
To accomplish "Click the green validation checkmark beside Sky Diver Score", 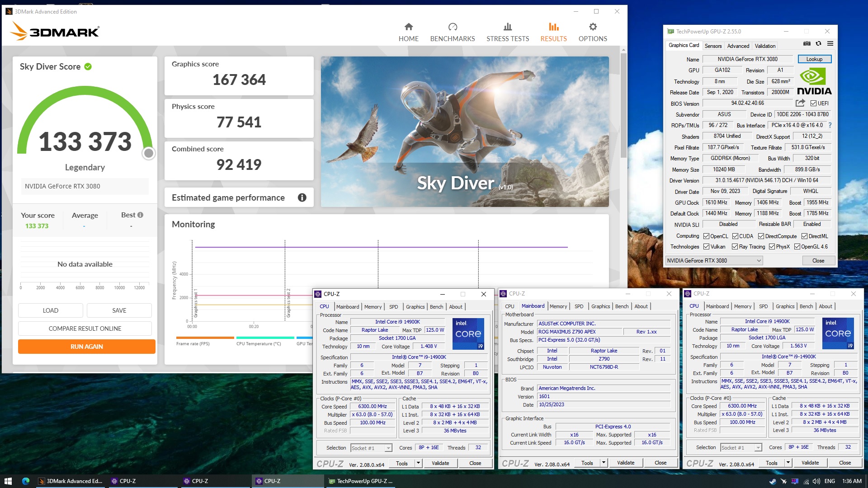I will click(x=88, y=66).
